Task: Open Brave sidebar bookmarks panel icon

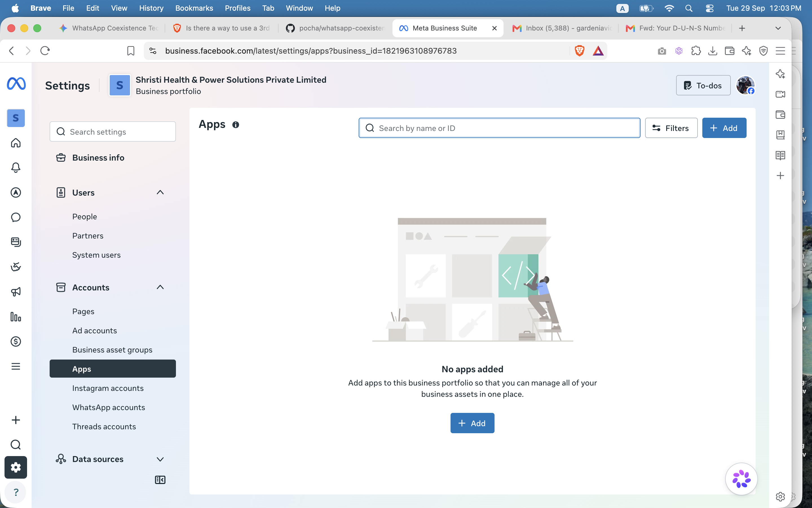Action: coord(780,135)
